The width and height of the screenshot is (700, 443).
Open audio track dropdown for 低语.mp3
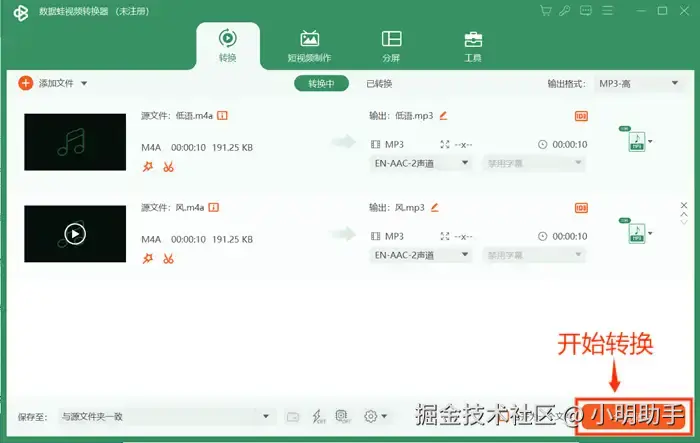point(421,163)
